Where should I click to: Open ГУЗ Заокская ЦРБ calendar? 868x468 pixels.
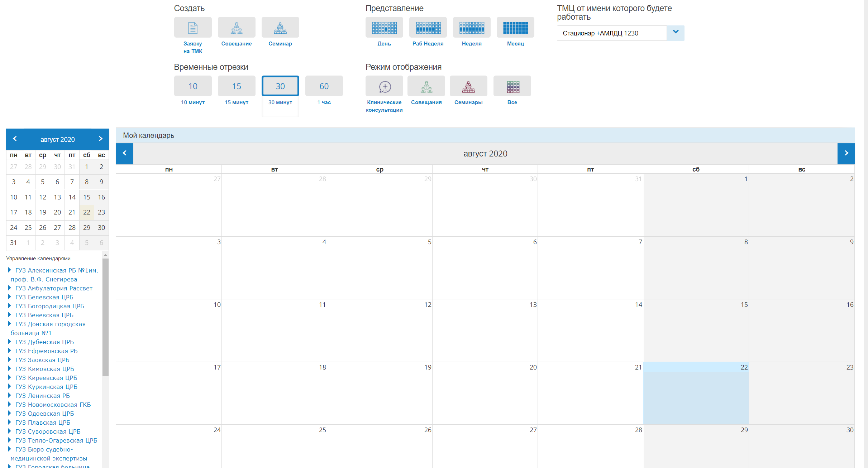[x=42, y=360]
